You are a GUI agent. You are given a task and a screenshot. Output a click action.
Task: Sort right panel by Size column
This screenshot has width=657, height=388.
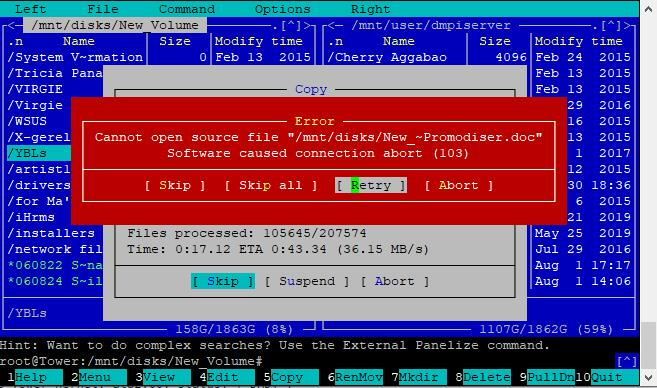[495, 41]
